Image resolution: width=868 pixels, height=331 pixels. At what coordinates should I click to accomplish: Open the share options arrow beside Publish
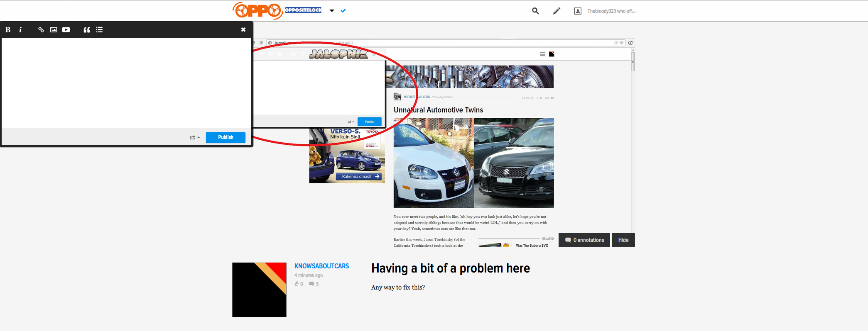[x=195, y=137]
